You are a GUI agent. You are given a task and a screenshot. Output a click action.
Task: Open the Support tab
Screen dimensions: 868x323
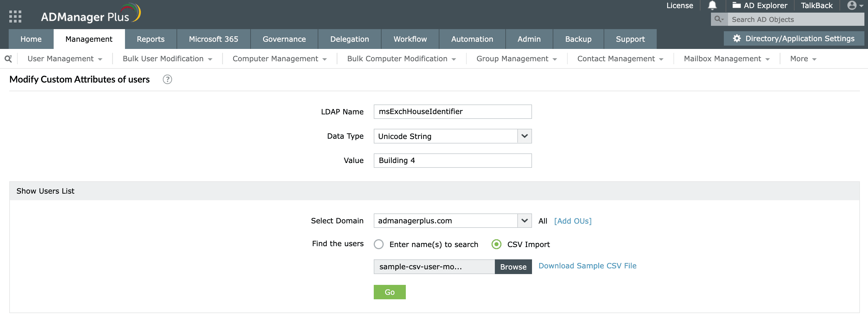pos(630,39)
